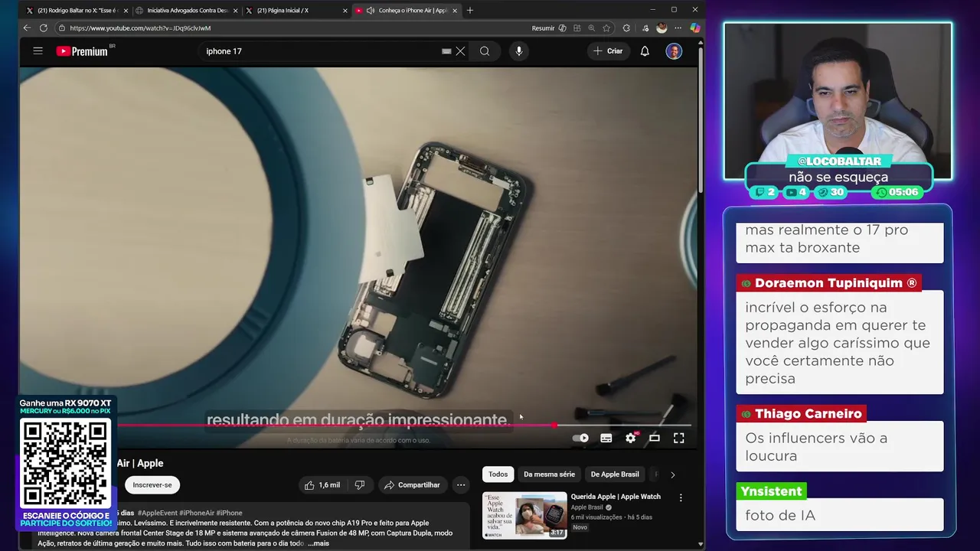This screenshot has height=551, width=980.
Task: Bookmark page with the star icon
Action: click(606, 28)
